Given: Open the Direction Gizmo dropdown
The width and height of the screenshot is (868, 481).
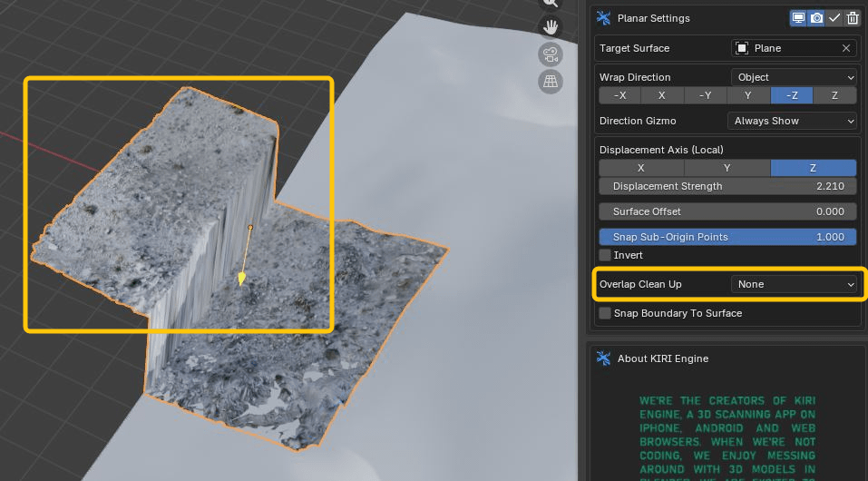Looking at the screenshot, I should [792, 121].
